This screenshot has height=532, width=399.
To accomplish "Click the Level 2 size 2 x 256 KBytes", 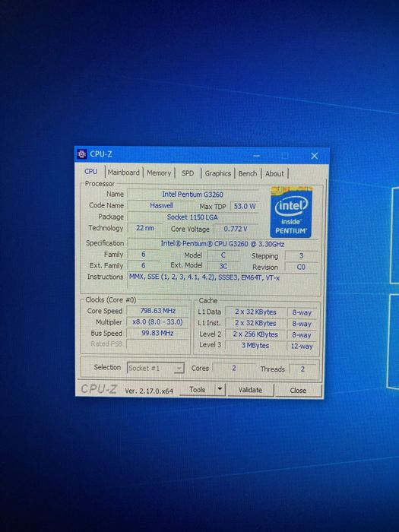I will [255, 334].
